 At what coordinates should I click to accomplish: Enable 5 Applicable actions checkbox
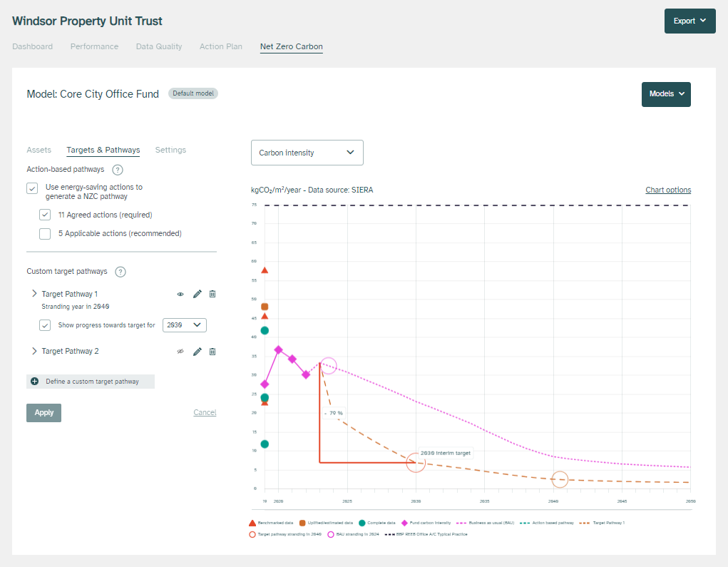[45, 233]
